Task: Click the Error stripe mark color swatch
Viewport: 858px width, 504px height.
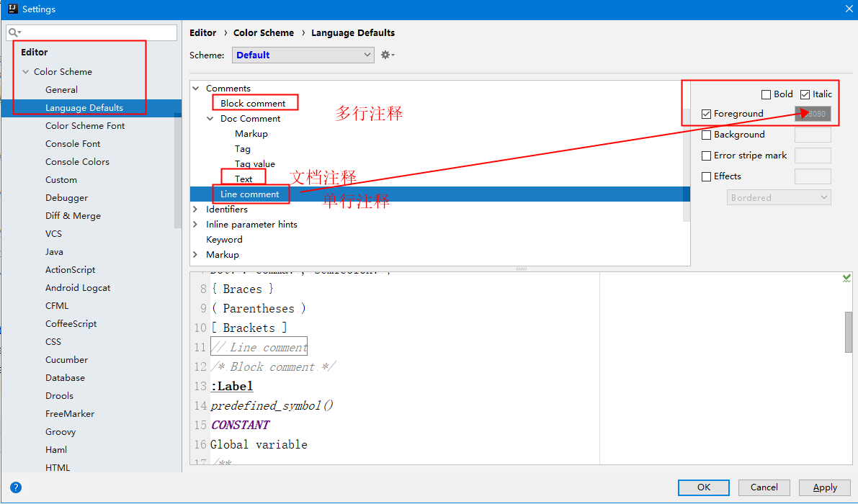Action: [x=813, y=156]
